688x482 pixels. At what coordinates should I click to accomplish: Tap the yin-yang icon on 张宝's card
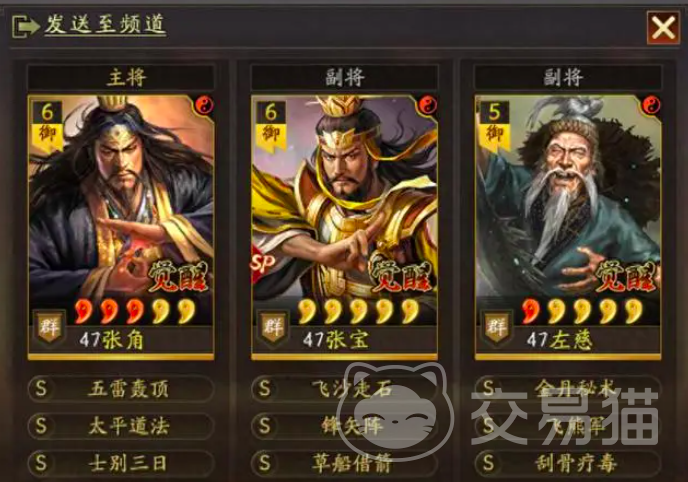[x=428, y=105]
